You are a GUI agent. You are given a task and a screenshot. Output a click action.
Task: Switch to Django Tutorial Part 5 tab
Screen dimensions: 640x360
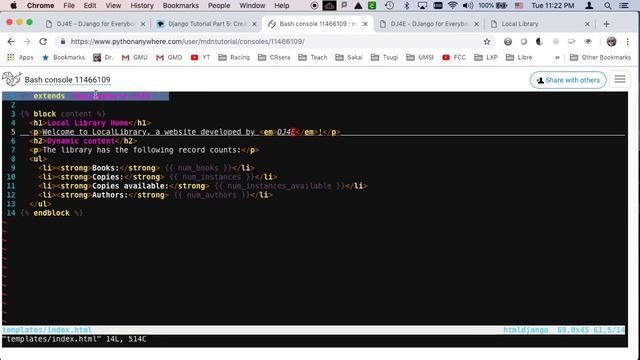(x=207, y=24)
